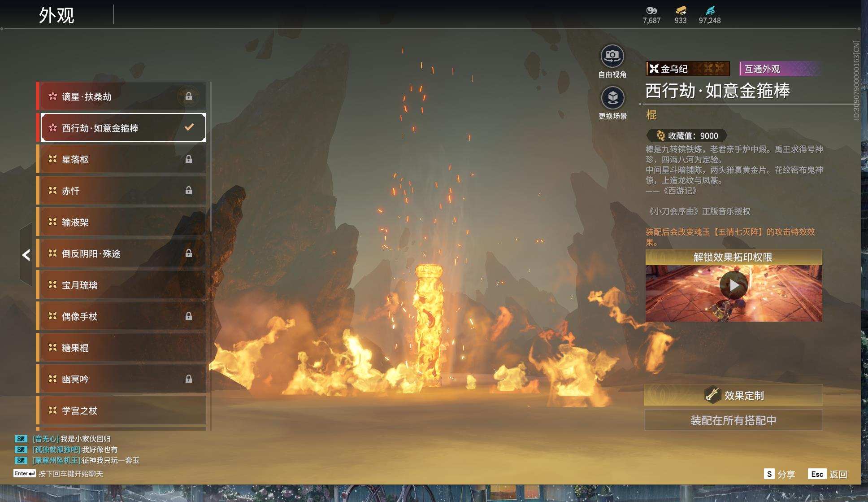Click the 分享 share button
The width and height of the screenshot is (868, 502).
point(780,474)
